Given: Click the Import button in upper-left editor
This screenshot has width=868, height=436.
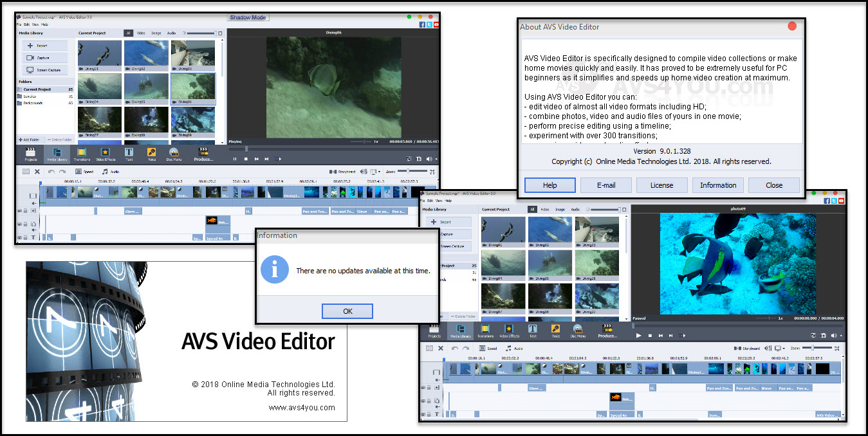Looking at the screenshot, I should click(x=44, y=46).
